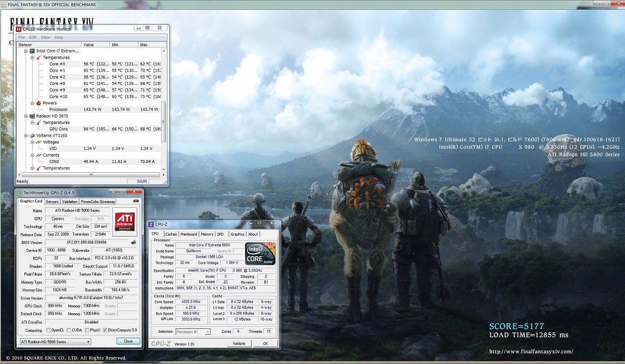Open the File menu in Hardware Monitor
The width and height of the screenshot is (625, 364).
click(x=21, y=37)
